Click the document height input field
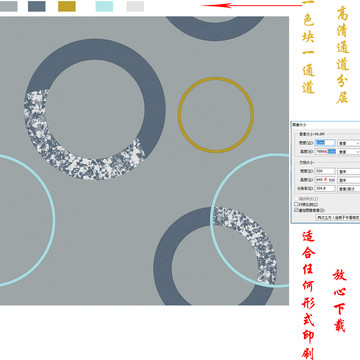Screen dimensions: 360x360 (x=325, y=180)
